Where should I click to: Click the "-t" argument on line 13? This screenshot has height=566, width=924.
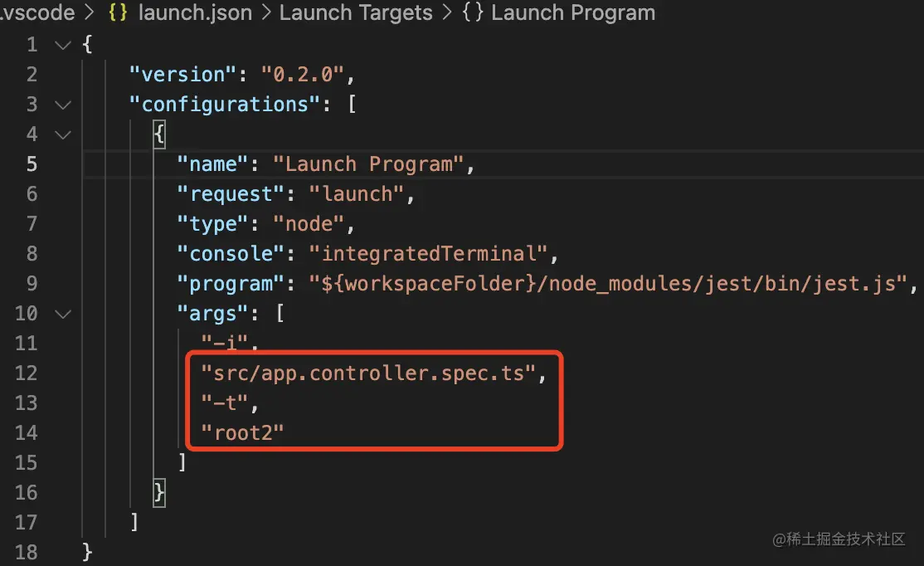(x=225, y=403)
